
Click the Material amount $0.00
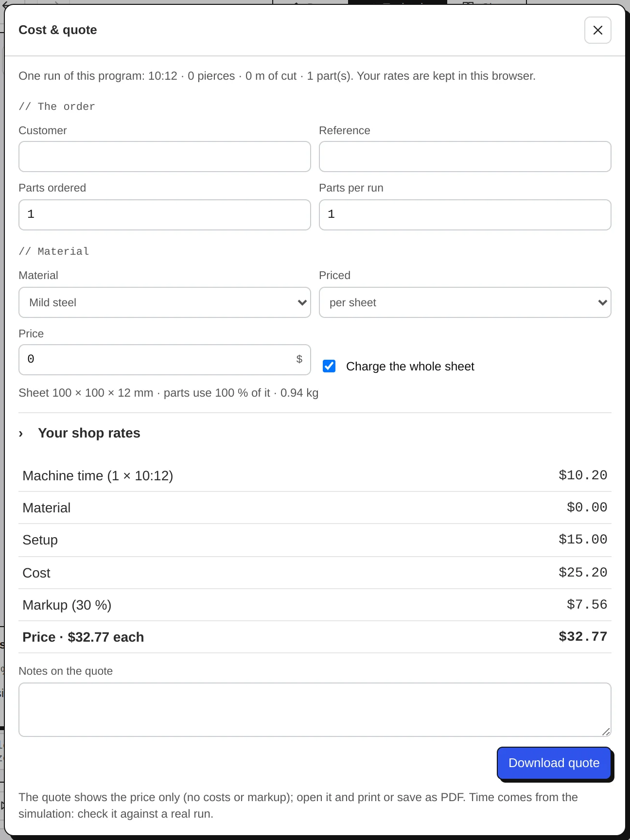click(x=587, y=507)
